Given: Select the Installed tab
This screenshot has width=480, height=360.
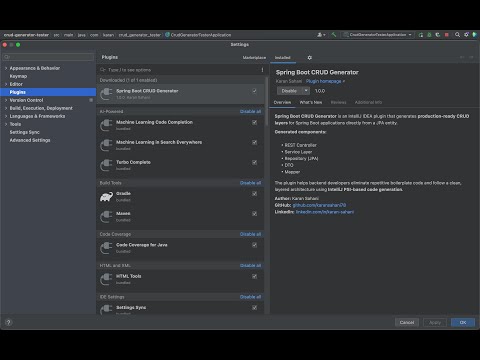Looking at the screenshot, I should point(282,58).
